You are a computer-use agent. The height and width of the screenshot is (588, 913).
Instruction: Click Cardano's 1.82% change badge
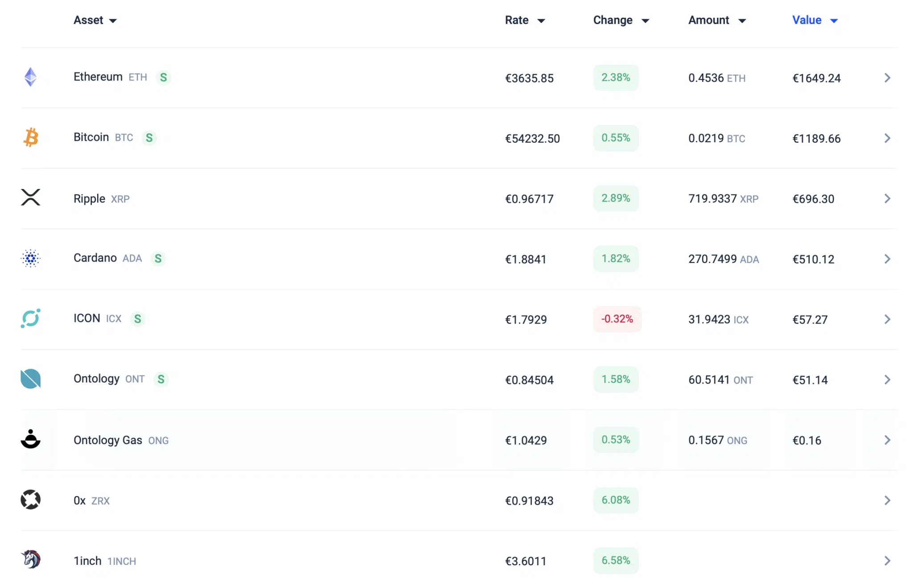pos(616,259)
